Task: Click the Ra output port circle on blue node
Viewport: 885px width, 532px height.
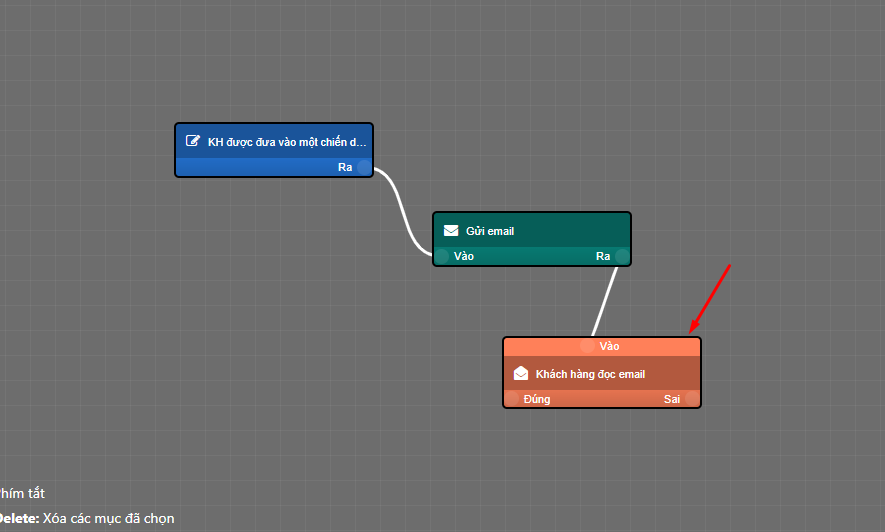Action: point(364,167)
